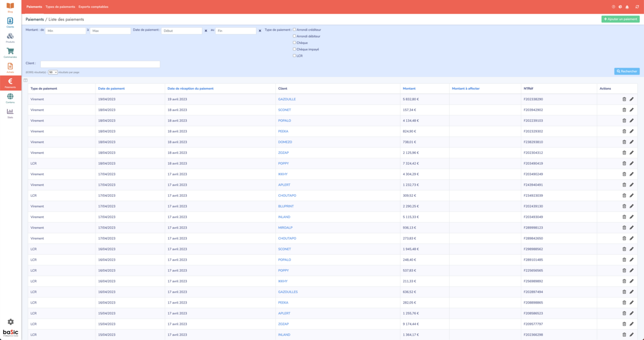
Task: Open the Blog section in sidebar
Action: tap(10, 7)
